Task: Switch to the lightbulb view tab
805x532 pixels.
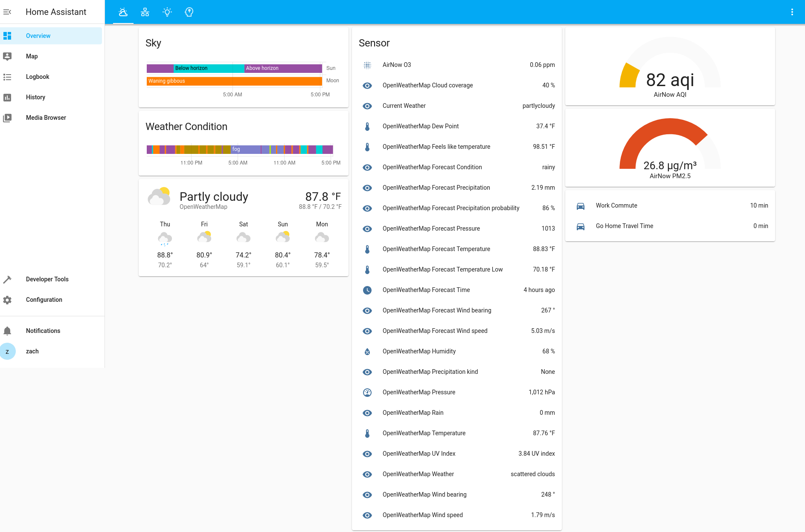Action: click(x=167, y=12)
